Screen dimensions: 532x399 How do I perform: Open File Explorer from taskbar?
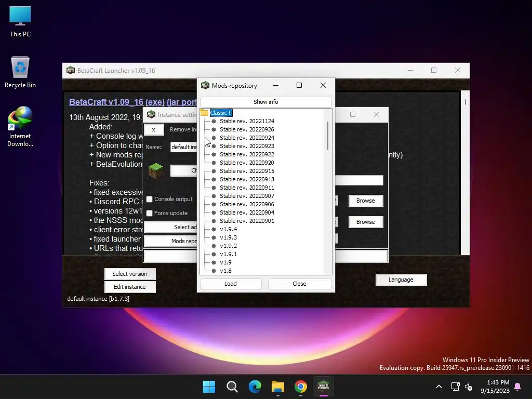pyautogui.click(x=278, y=387)
